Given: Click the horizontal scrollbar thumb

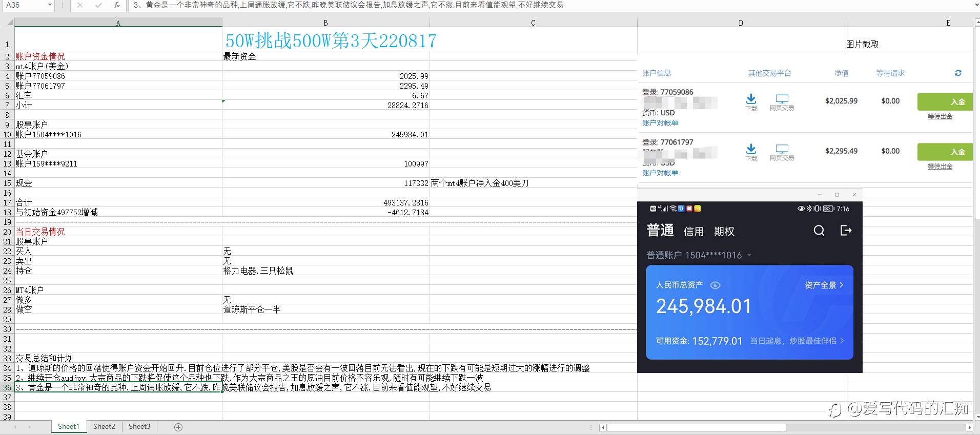Looking at the screenshot, I should pyautogui.click(x=697, y=427).
